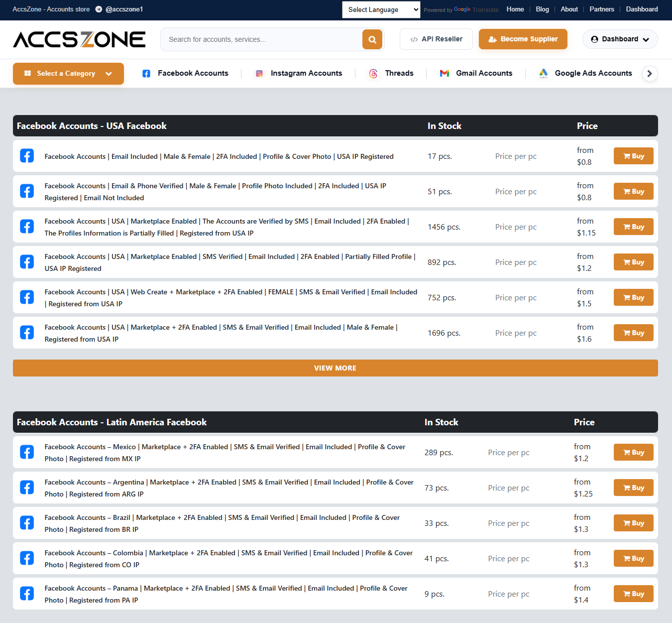Click Gmail icon in category bar
The height and width of the screenshot is (623, 672).
(x=445, y=74)
